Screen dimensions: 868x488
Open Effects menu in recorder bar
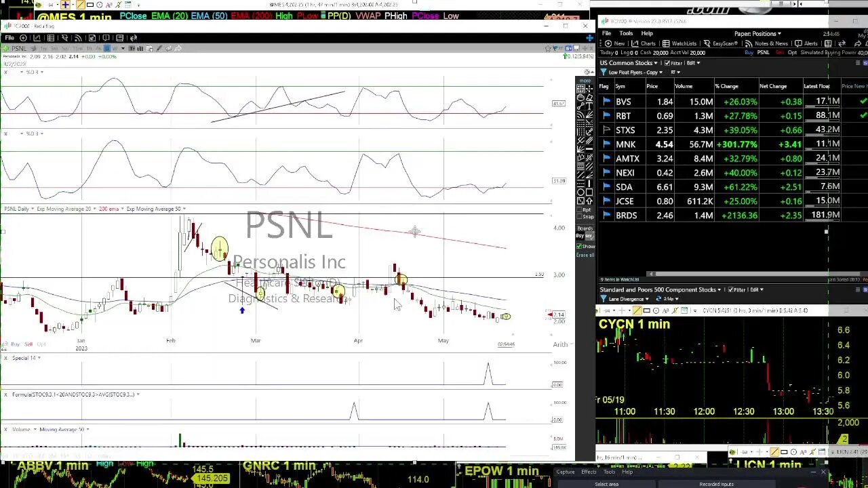pos(588,472)
